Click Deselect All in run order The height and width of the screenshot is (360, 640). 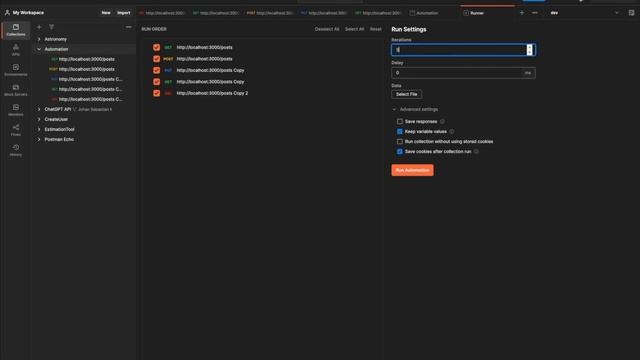(x=327, y=29)
